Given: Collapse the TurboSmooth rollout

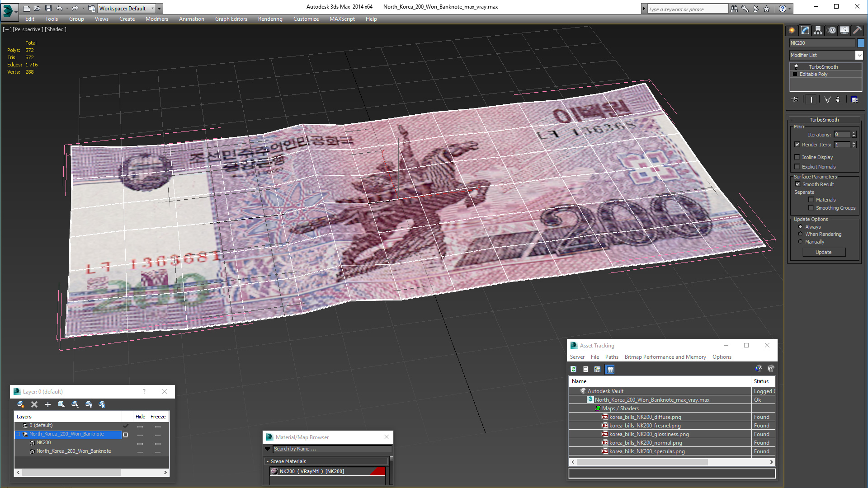Looking at the screenshot, I should click(x=792, y=120).
